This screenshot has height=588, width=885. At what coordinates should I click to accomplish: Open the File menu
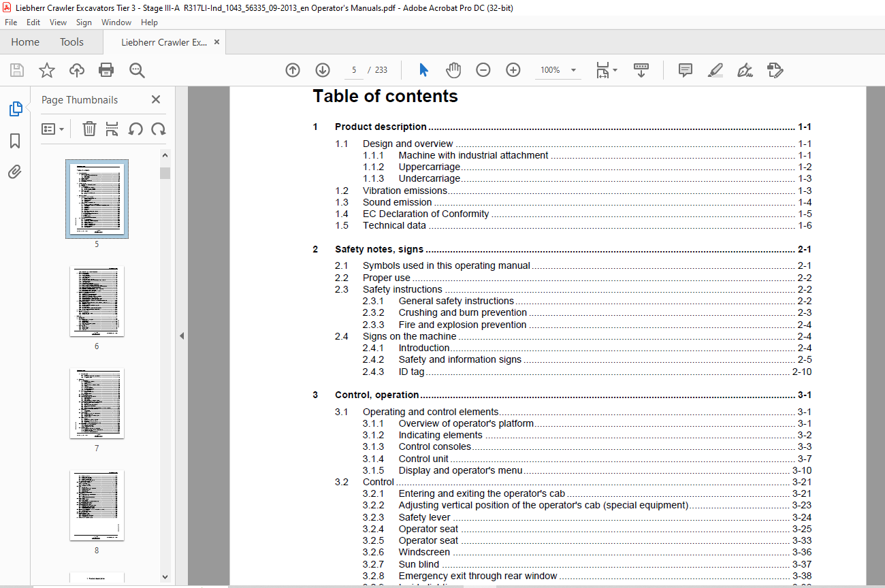click(11, 22)
